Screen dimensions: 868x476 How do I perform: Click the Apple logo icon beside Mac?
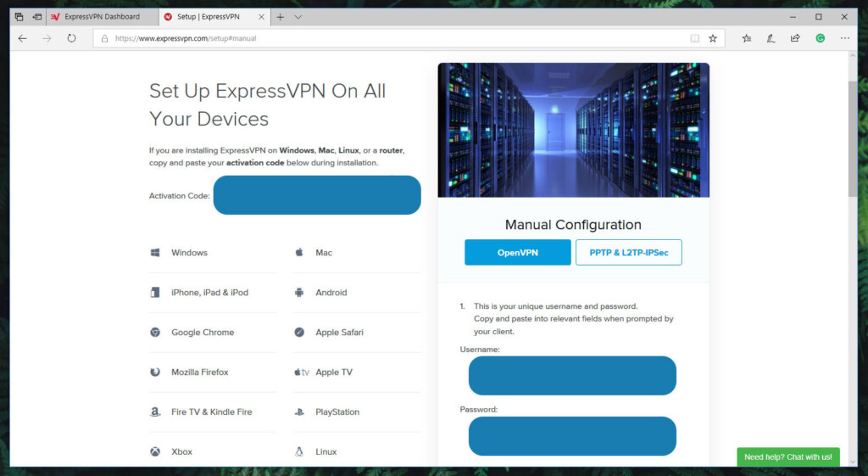coord(299,252)
